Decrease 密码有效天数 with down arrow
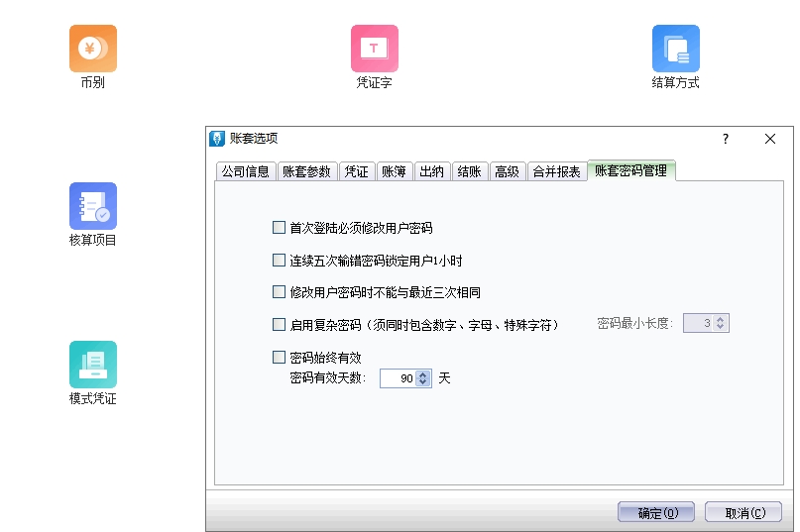The image size is (800, 532). [422, 381]
